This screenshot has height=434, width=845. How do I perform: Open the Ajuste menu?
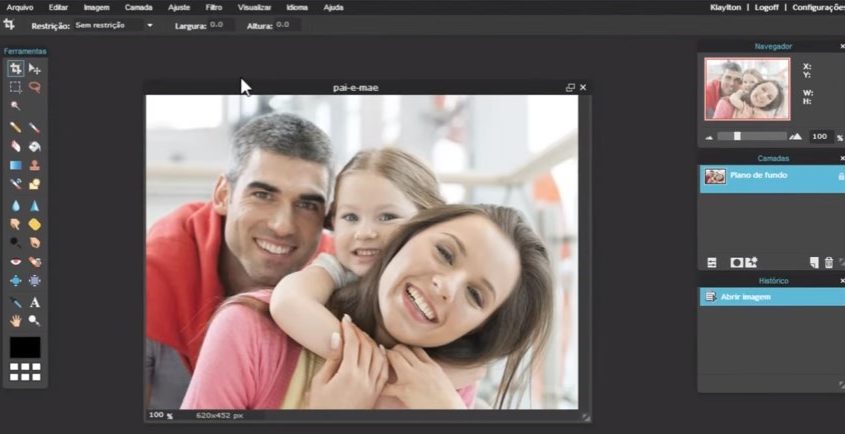pos(179,7)
